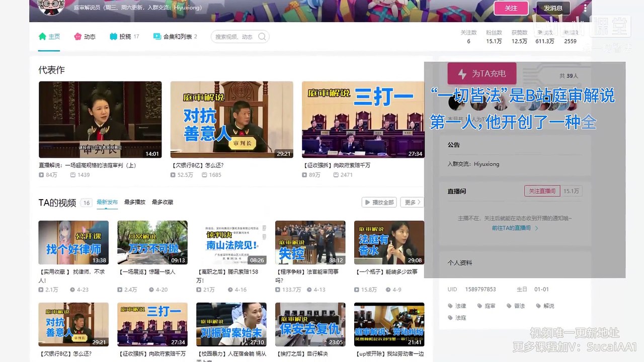Open the three-dot more options menu
Viewport: 644px width, 362px height.
click(x=585, y=8)
